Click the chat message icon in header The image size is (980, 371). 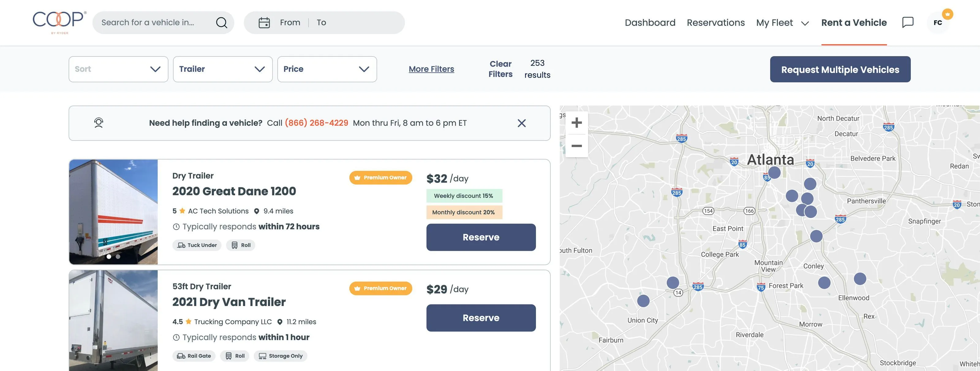coord(908,22)
